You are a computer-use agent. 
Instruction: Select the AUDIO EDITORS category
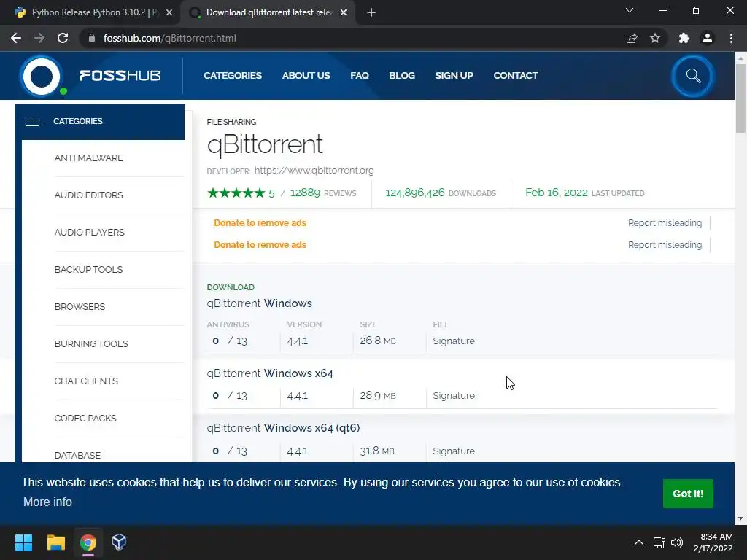coord(88,195)
